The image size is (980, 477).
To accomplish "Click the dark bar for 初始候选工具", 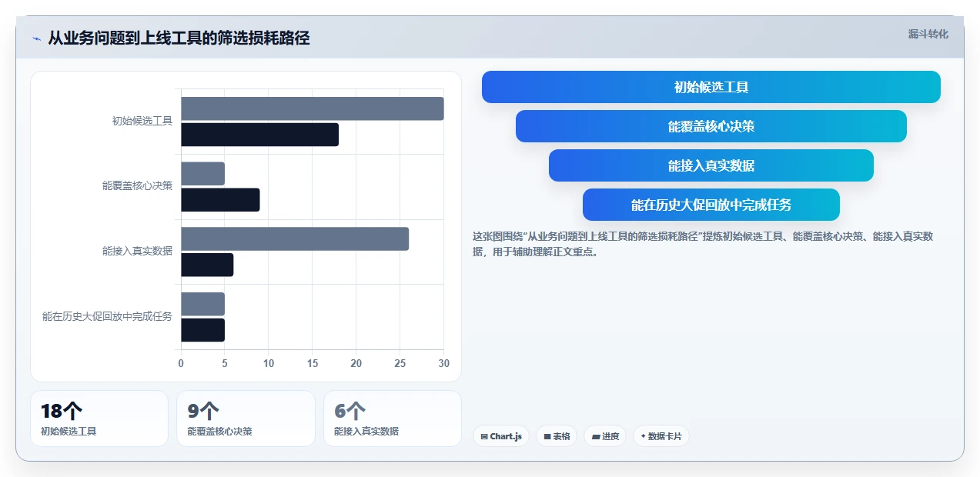I will point(259,135).
